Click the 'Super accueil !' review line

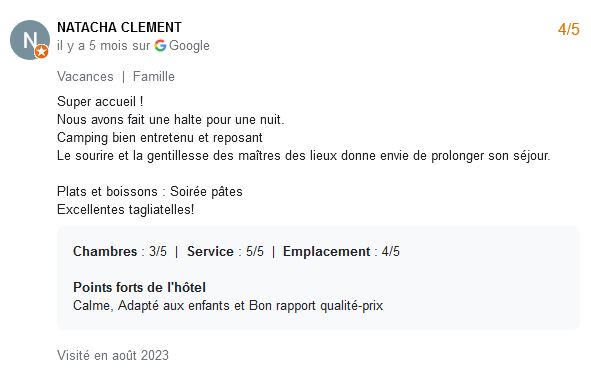[100, 101]
